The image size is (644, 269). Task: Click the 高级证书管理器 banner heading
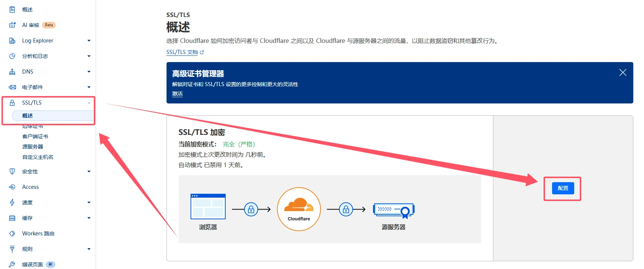(x=198, y=74)
